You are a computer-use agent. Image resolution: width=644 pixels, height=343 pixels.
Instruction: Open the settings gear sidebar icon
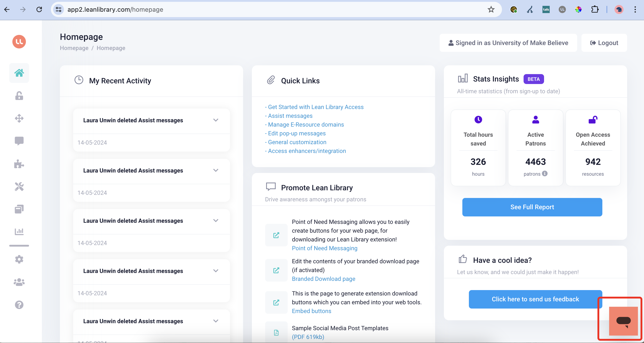click(x=19, y=259)
